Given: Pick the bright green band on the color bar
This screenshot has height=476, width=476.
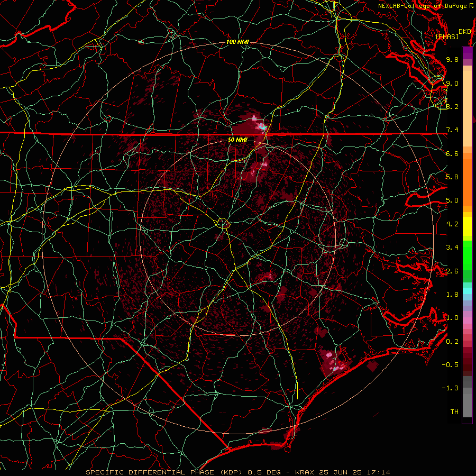Looking at the screenshot, I should [467, 255].
